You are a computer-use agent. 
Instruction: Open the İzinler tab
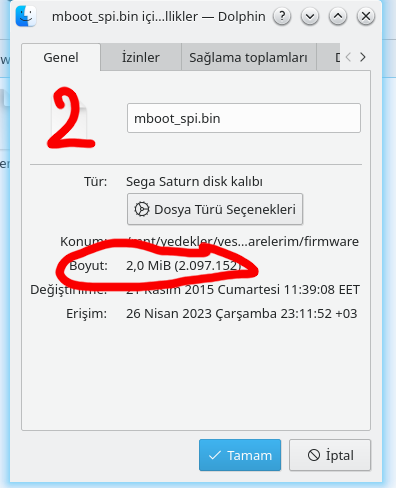point(141,57)
